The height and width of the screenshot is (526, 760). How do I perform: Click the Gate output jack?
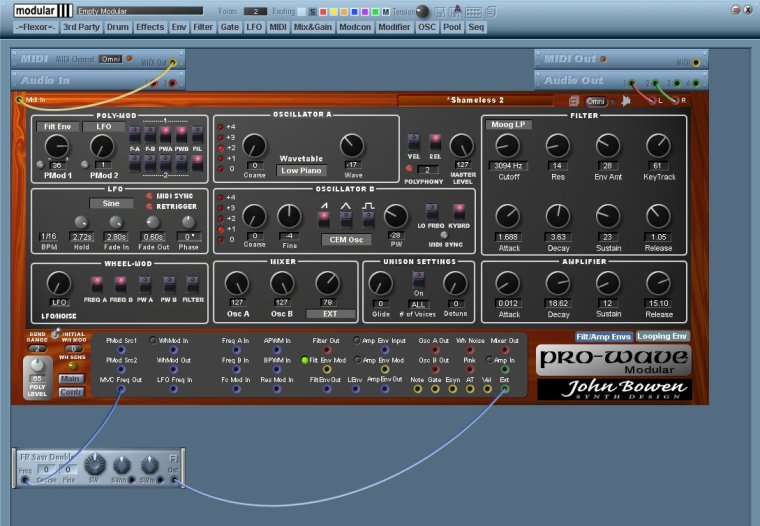tap(435, 389)
